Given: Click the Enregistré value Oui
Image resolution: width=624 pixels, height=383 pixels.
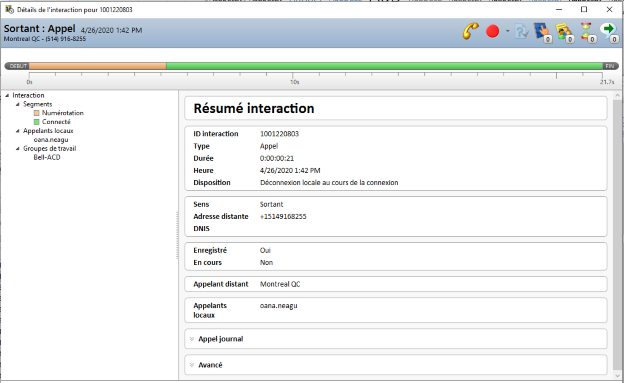Looking at the screenshot, I should (x=265, y=250).
